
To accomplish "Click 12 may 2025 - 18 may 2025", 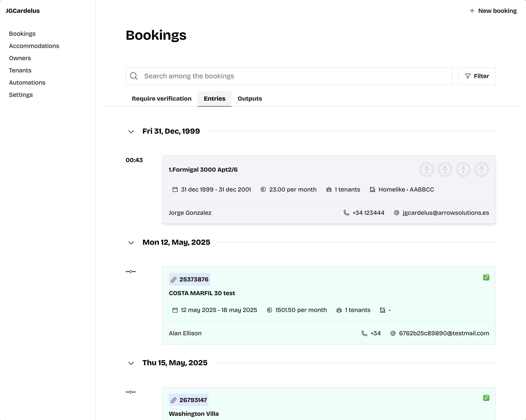I will coord(219,310).
